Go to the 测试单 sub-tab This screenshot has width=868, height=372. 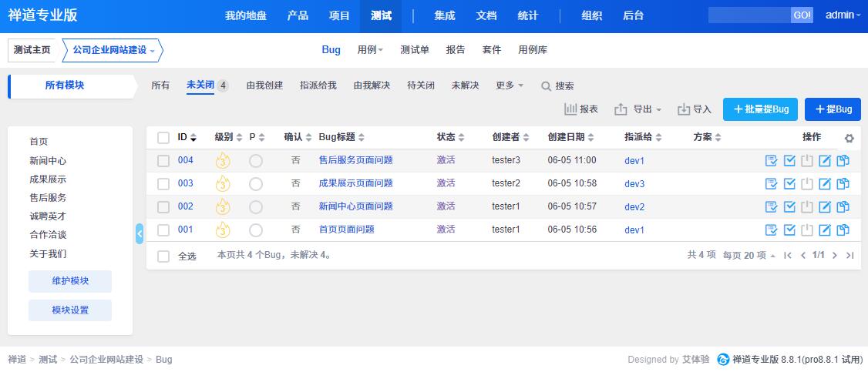[415, 50]
